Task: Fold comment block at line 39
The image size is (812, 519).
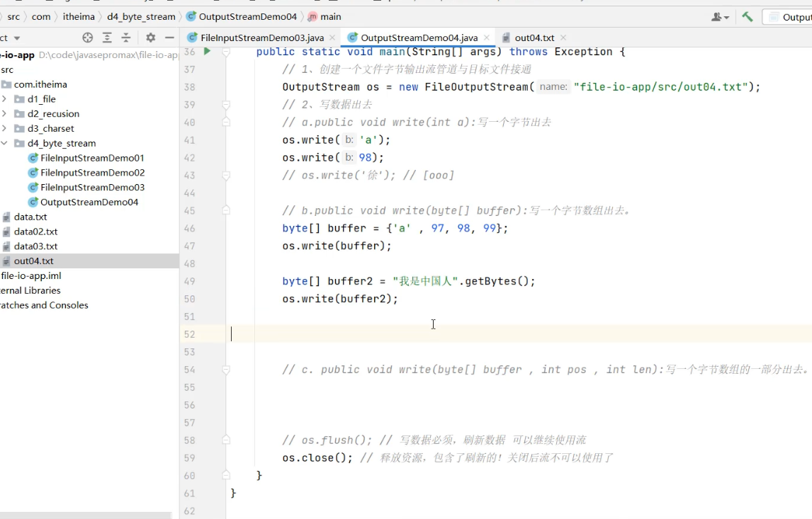Action: pyautogui.click(x=226, y=105)
